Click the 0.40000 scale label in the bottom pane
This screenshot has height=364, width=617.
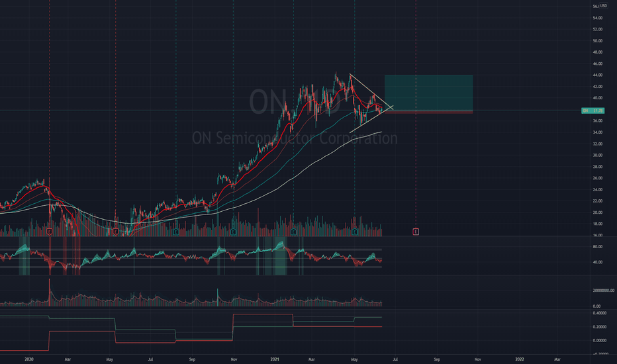(599, 313)
